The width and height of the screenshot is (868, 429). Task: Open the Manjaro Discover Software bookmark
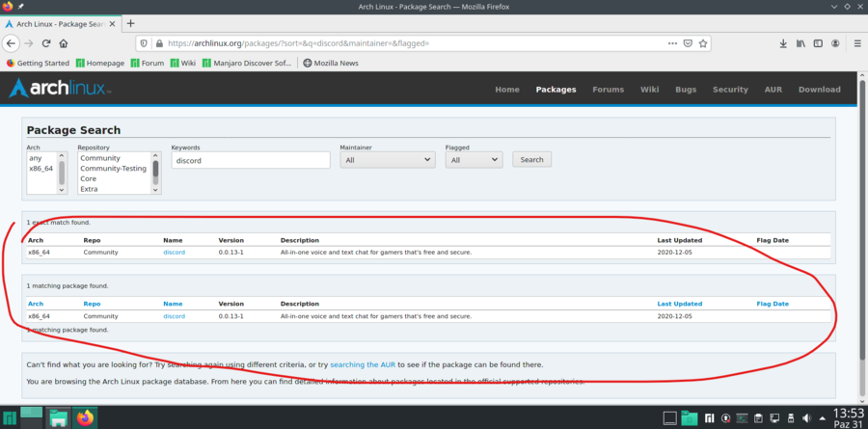247,63
